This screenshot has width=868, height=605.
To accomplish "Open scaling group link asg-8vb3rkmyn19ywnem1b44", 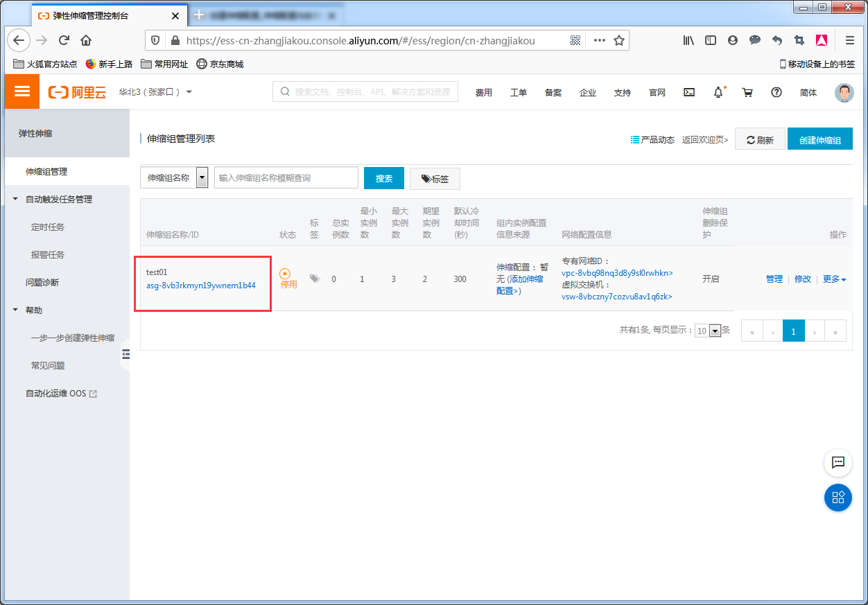I will point(200,286).
